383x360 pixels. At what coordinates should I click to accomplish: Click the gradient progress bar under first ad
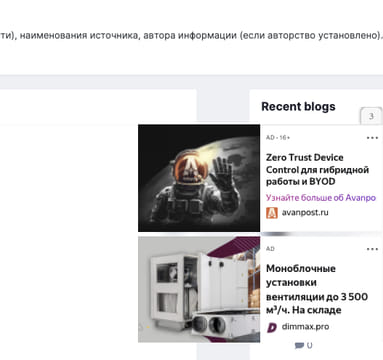pyautogui.click(x=322, y=234)
